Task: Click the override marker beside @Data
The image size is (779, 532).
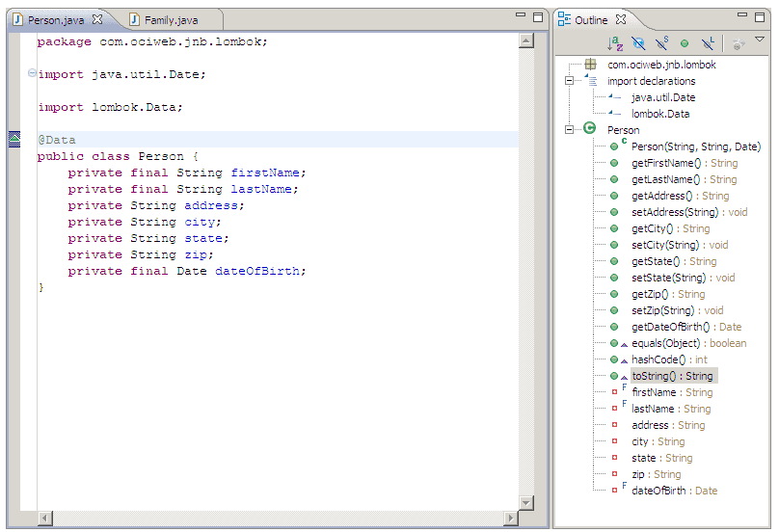Action: coord(13,140)
